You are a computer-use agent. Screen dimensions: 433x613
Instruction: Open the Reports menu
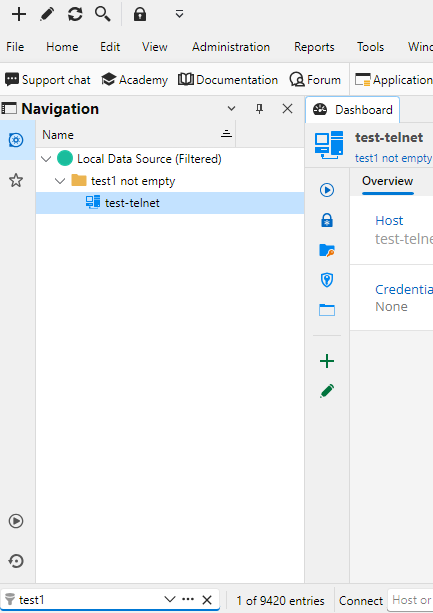tap(314, 47)
